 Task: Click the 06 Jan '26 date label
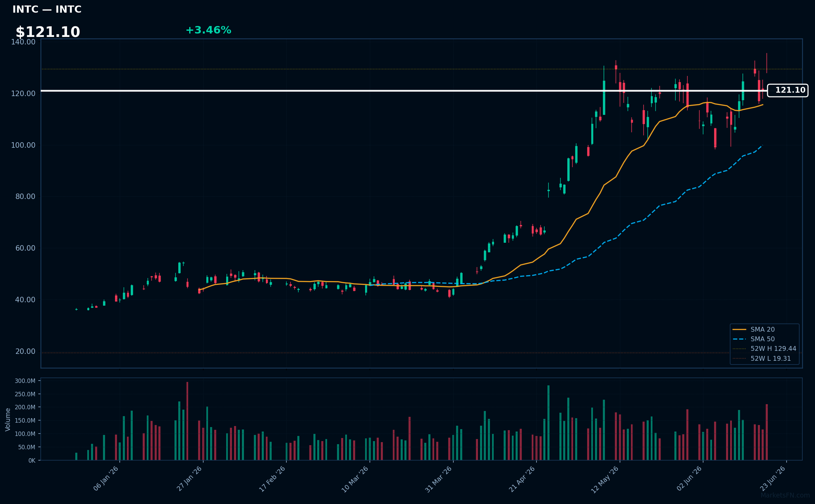coord(106,479)
